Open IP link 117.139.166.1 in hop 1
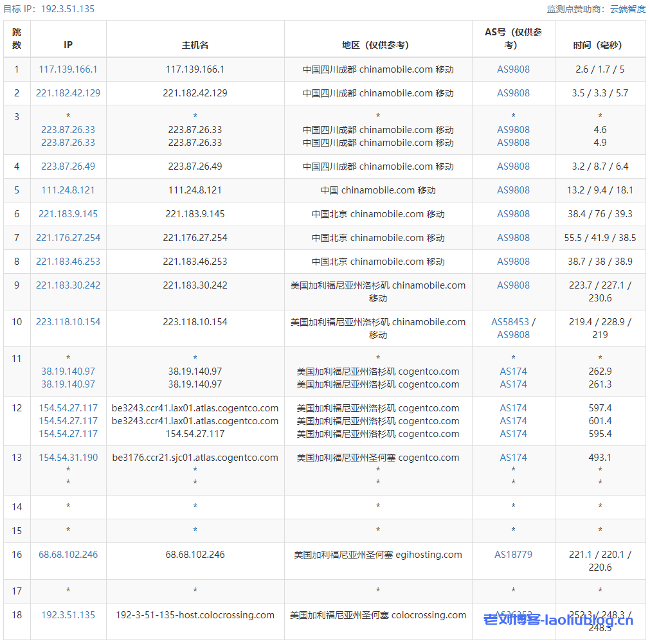This screenshot has width=650, height=644. (x=68, y=69)
